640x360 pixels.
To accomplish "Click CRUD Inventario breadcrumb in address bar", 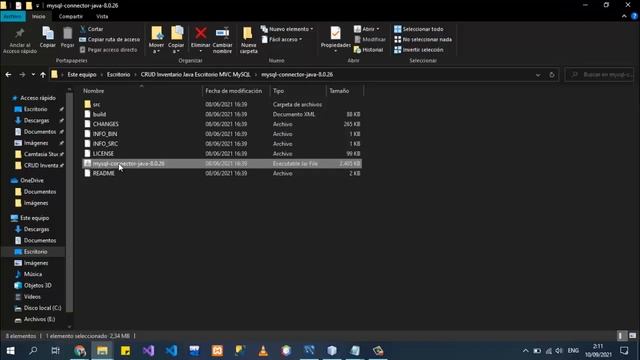I will (196, 75).
